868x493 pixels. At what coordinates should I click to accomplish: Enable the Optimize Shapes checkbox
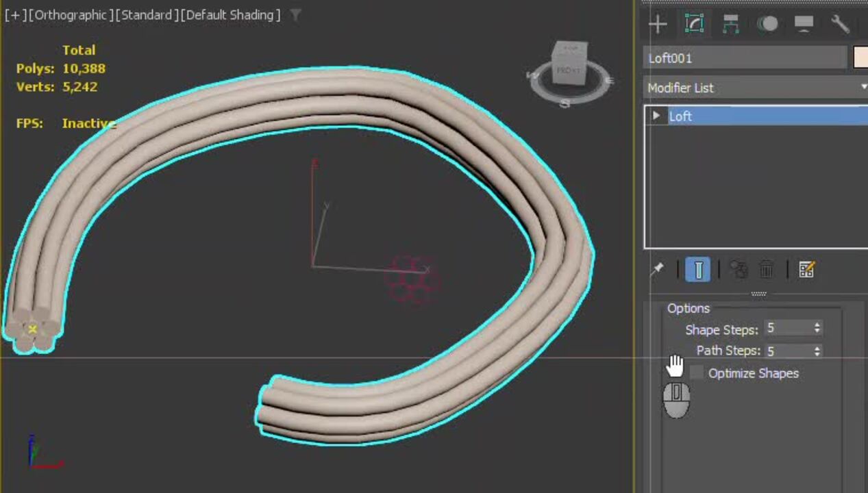point(697,373)
